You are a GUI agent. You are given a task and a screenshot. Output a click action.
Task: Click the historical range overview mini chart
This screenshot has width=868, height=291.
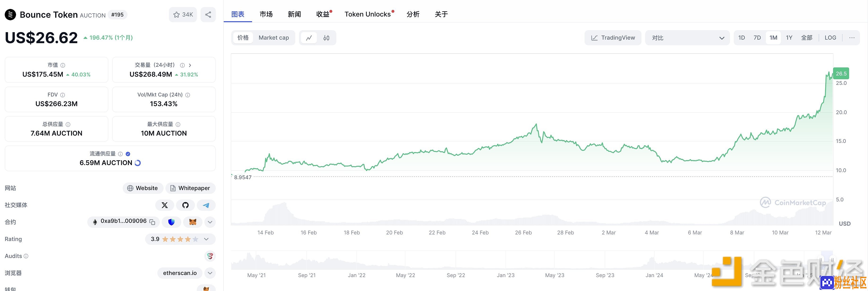(x=532, y=261)
